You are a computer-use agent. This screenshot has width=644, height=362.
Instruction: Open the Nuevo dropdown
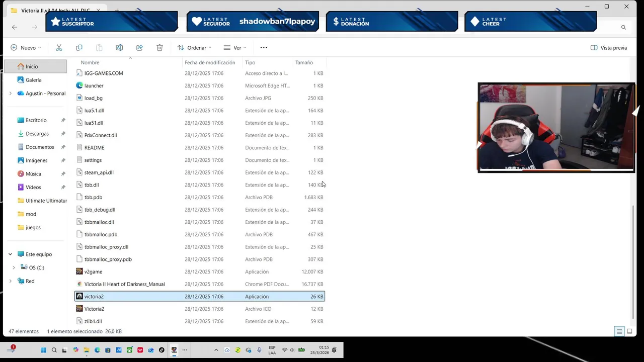[26, 48]
